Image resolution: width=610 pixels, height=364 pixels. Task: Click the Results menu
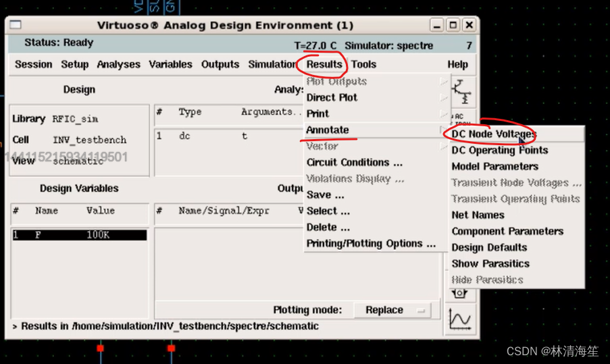coord(324,64)
